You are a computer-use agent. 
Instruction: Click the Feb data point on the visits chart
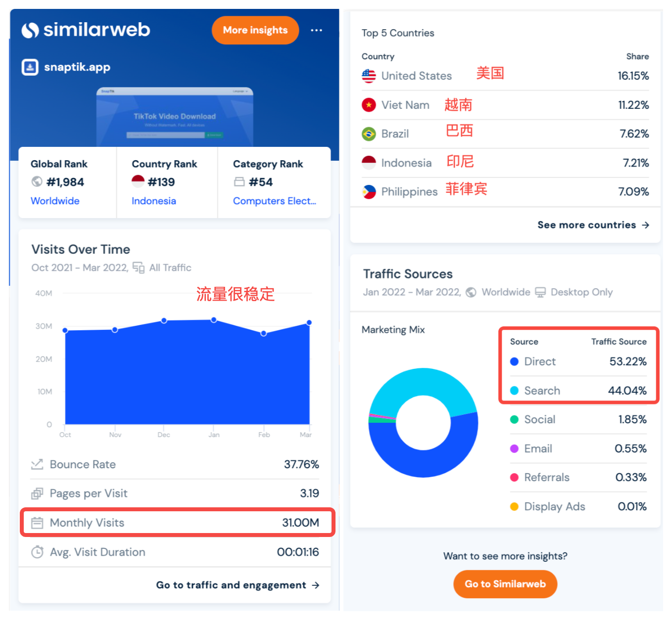[x=264, y=333]
